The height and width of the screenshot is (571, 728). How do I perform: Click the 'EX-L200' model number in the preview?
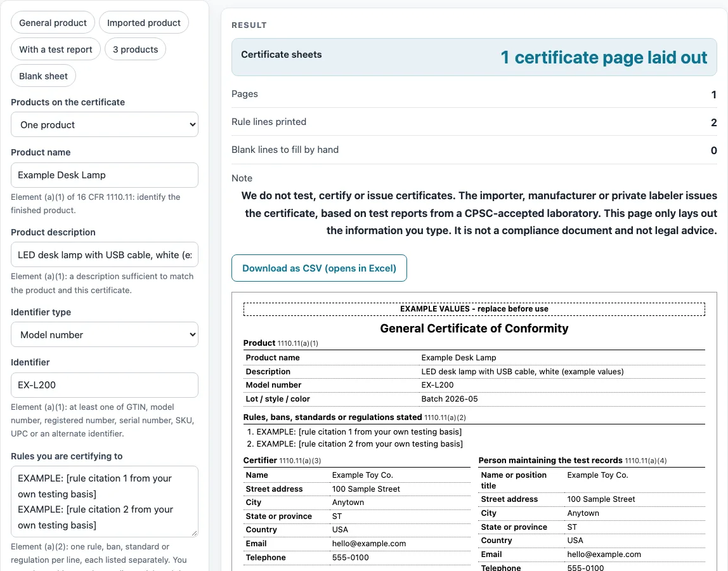[x=438, y=385]
